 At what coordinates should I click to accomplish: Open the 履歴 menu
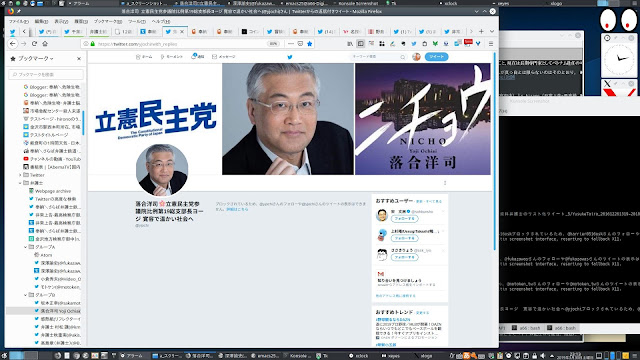[x=81, y=21]
